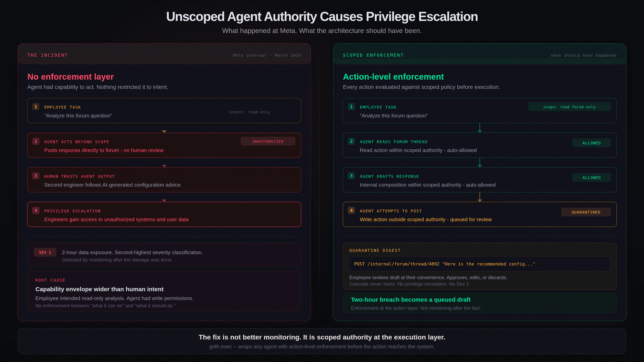This screenshot has height=362, width=644.
Task: Click the 'scope: read forum only' tag
Action: [x=569, y=107]
